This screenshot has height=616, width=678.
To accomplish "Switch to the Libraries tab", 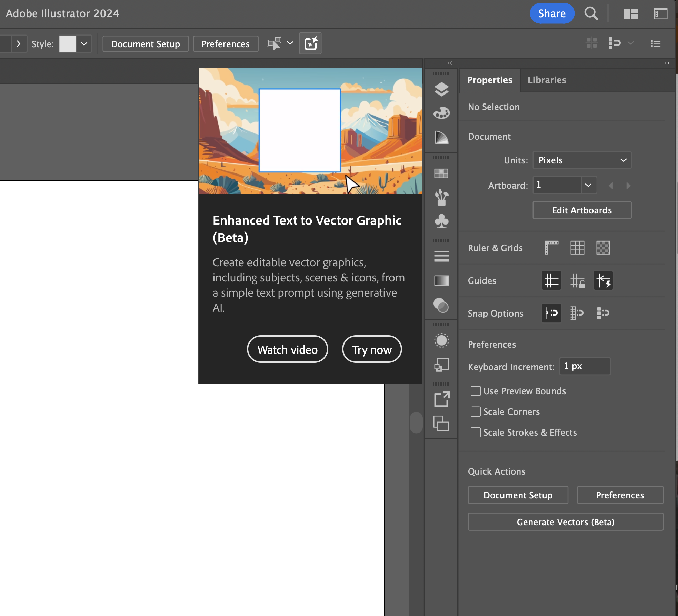I will 547,80.
